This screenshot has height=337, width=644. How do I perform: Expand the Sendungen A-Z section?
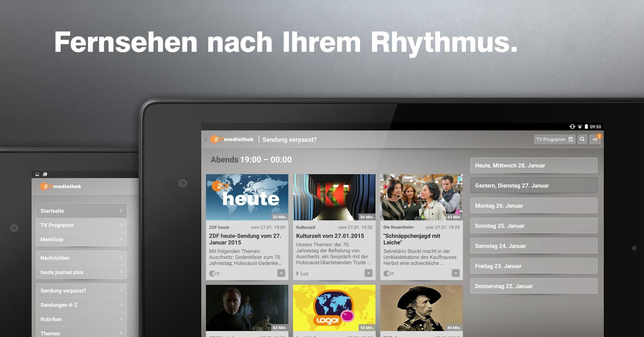pyautogui.click(x=81, y=305)
